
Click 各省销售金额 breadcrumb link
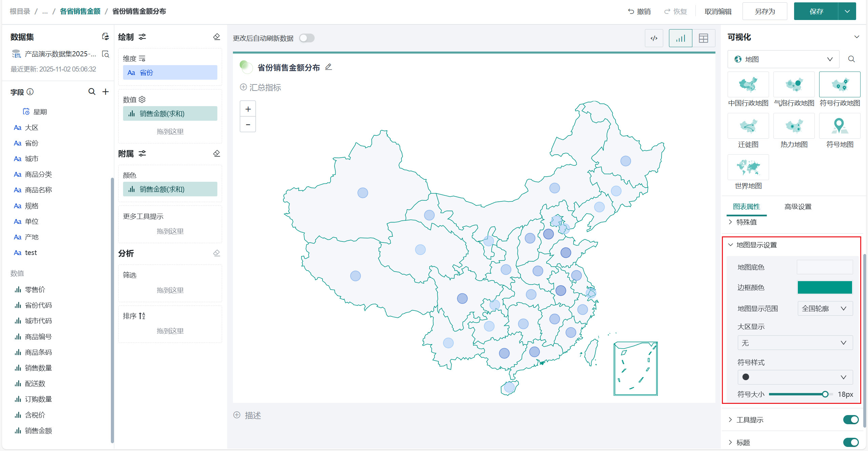point(80,11)
